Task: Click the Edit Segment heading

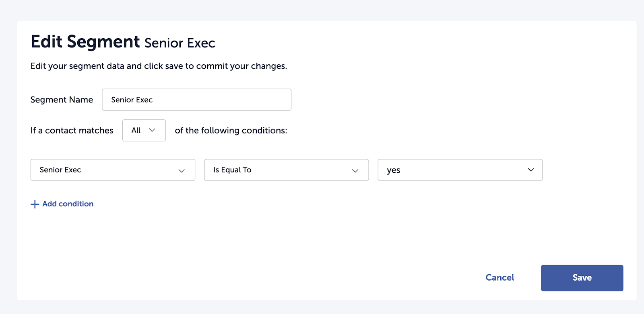Action: pos(85,42)
